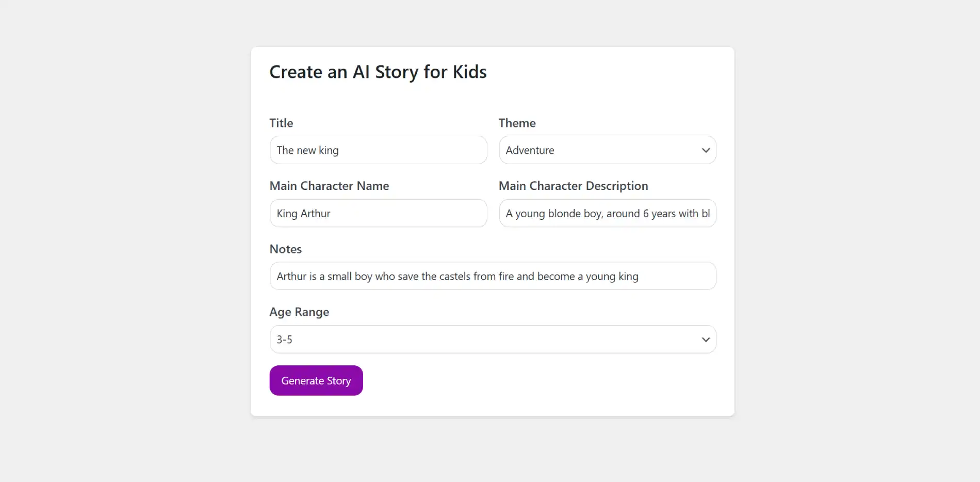Select the Main Character Description text box
The height and width of the screenshot is (482, 980).
607,214
